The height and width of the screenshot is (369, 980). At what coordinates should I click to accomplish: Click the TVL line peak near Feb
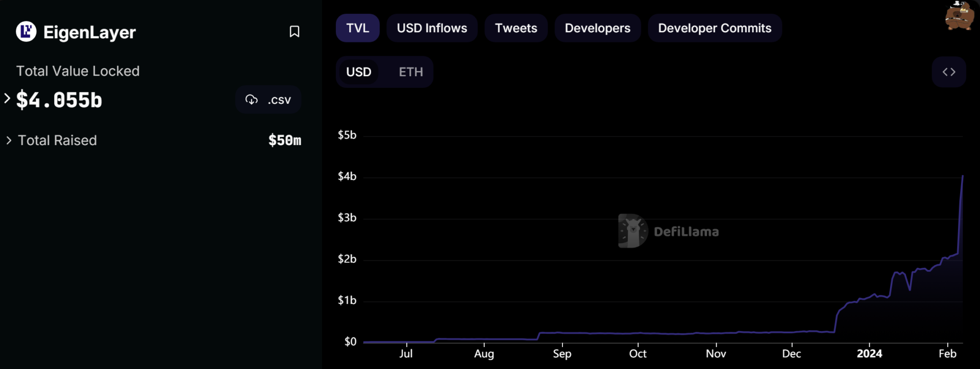962,177
